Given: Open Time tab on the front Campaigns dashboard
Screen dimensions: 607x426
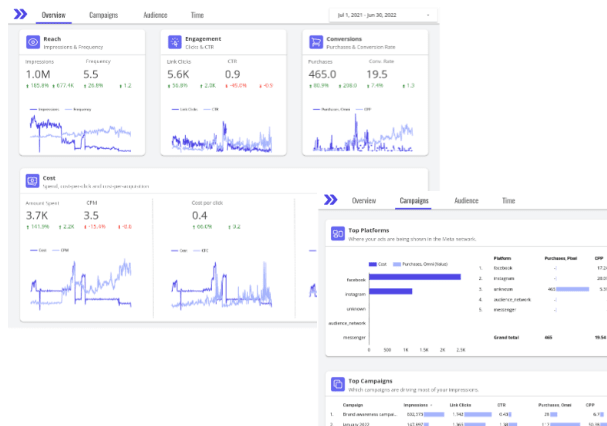Looking at the screenshot, I should (x=509, y=201).
